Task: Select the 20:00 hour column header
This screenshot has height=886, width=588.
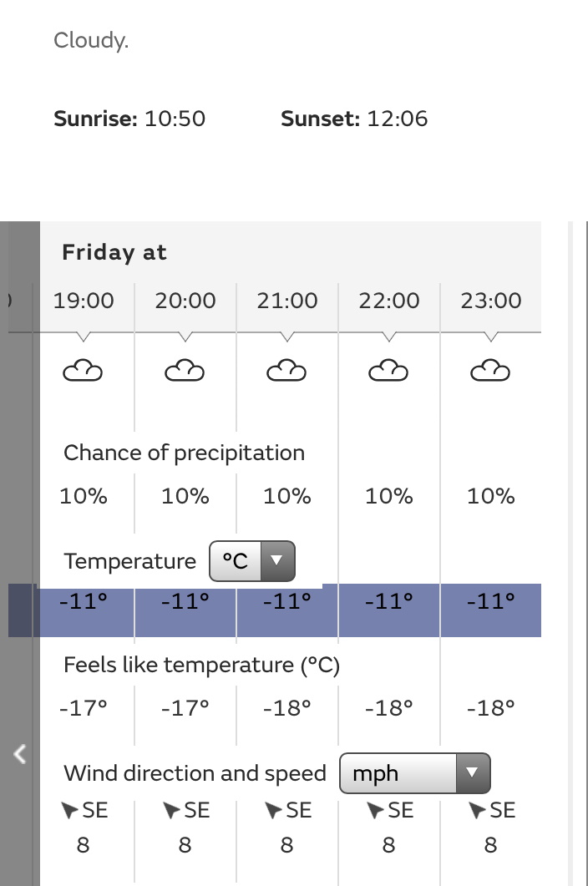Action: point(185,301)
